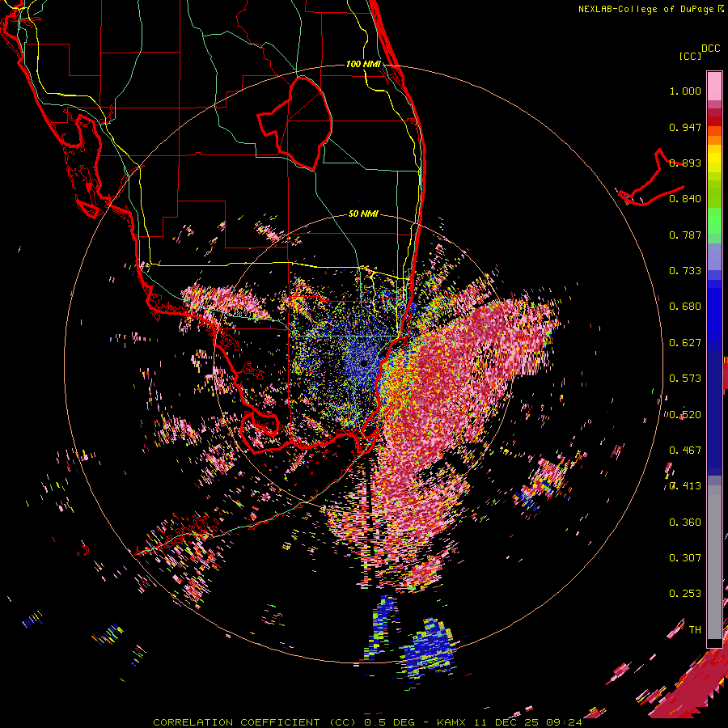Pick the large gray color bar segment
Viewport: 728px width, 728px height.
click(714, 562)
